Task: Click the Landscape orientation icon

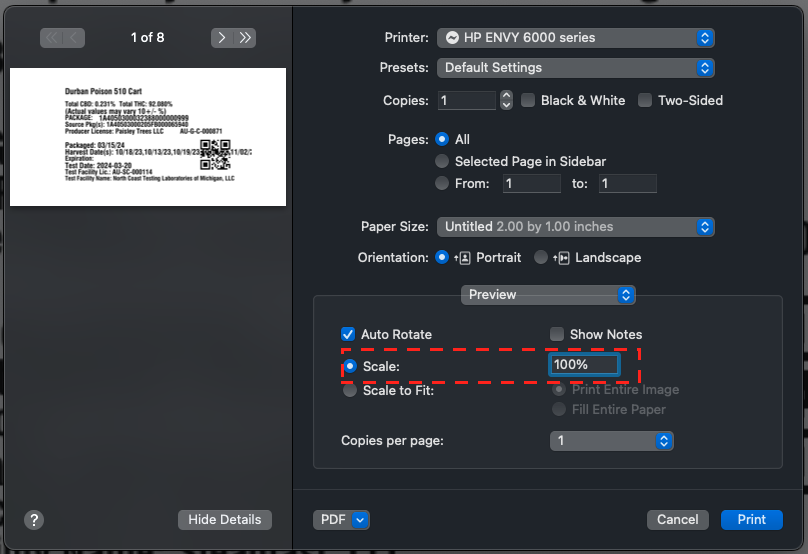Action: click(x=562, y=258)
